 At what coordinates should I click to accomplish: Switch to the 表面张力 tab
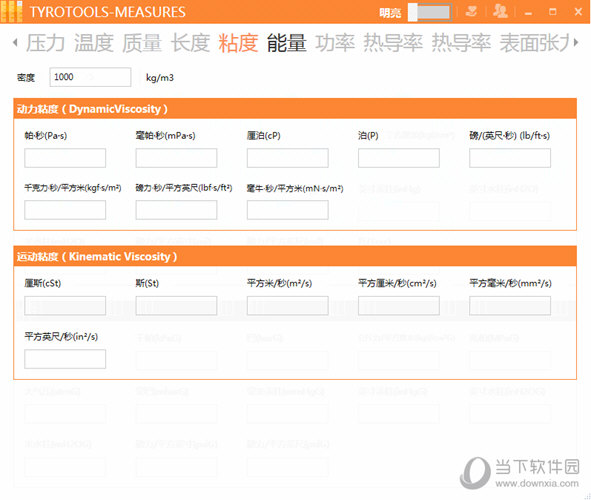point(534,43)
